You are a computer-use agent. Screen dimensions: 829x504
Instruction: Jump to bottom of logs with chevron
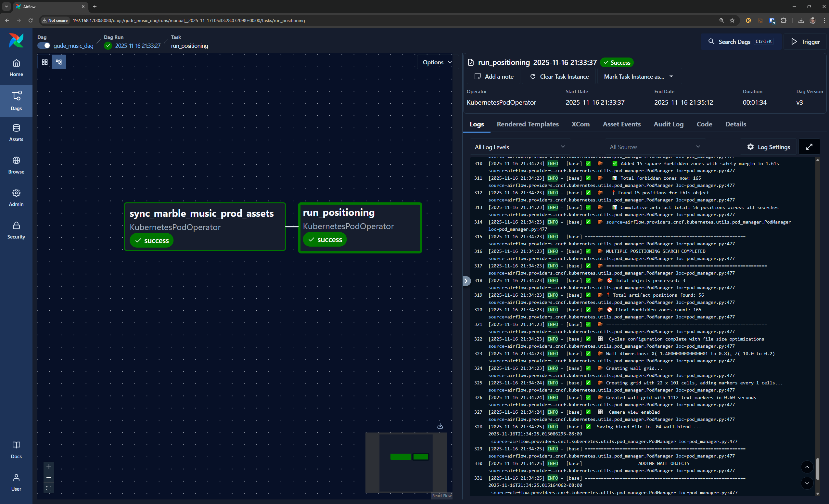pos(807,484)
